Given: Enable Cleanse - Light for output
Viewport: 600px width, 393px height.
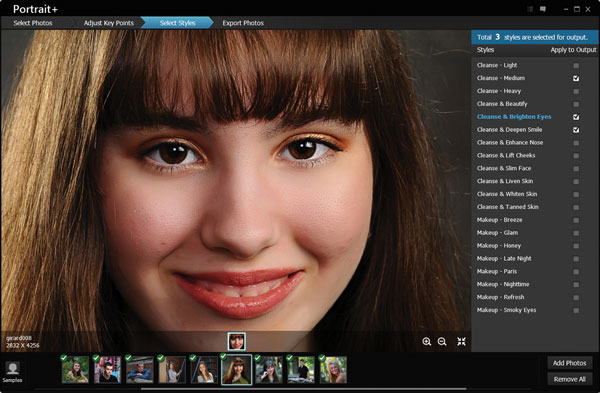Looking at the screenshot, I should point(576,66).
